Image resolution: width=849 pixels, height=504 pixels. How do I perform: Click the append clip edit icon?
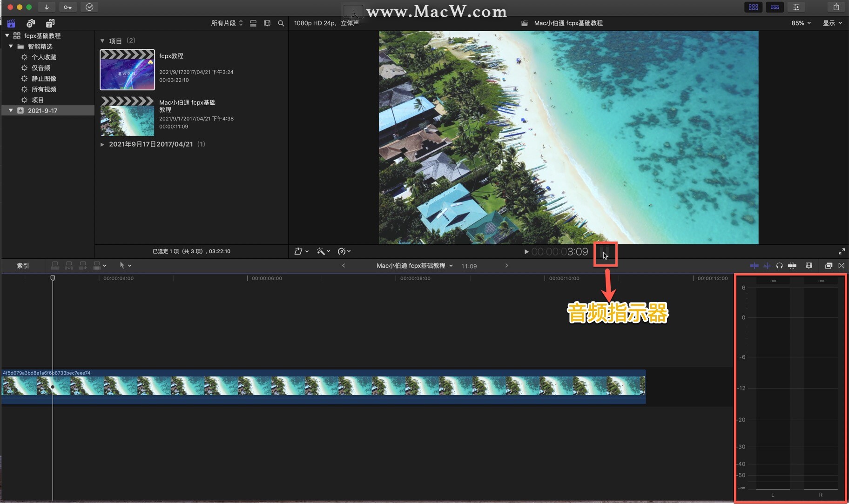point(83,265)
